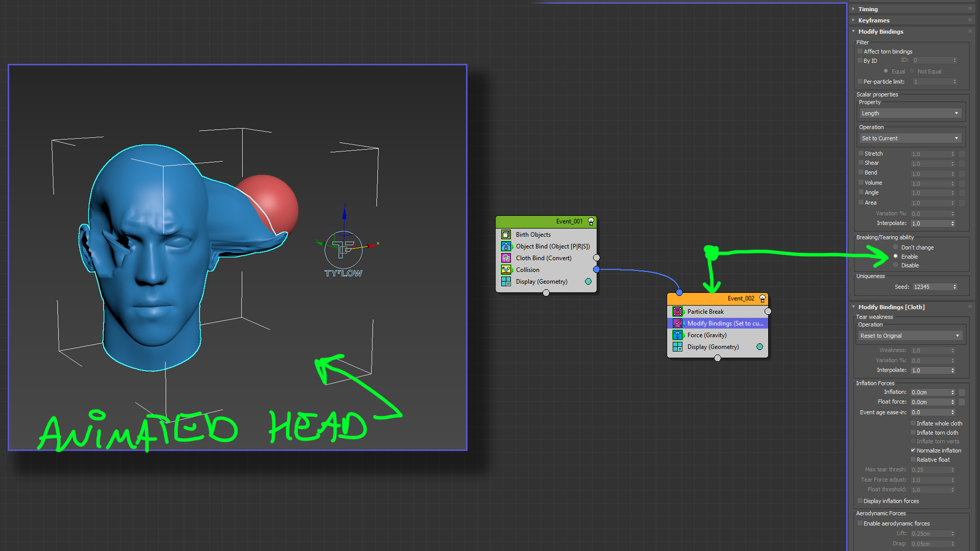Select Don't change radio button
The image size is (980, 551).
896,247
